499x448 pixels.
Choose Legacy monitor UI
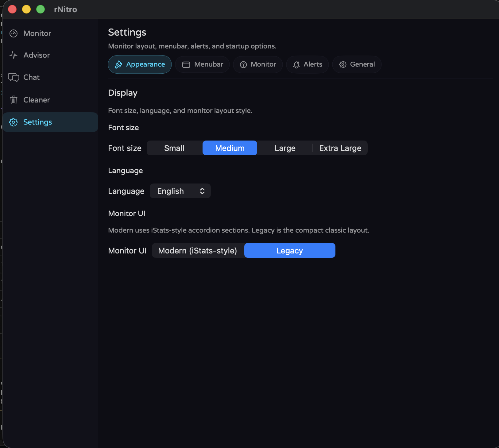pyautogui.click(x=290, y=251)
